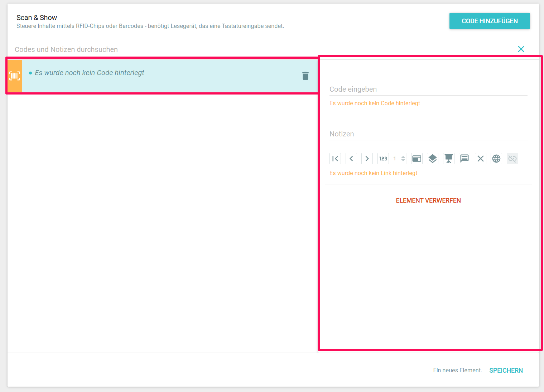
Task: Delete the entry with the trash icon
Action: pos(305,76)
